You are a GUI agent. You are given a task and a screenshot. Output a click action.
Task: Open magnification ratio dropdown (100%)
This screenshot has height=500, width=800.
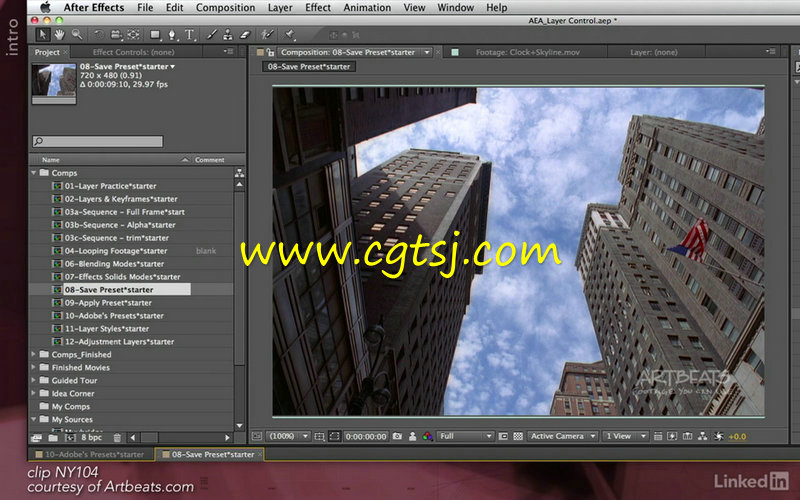(x=289, y=436)
